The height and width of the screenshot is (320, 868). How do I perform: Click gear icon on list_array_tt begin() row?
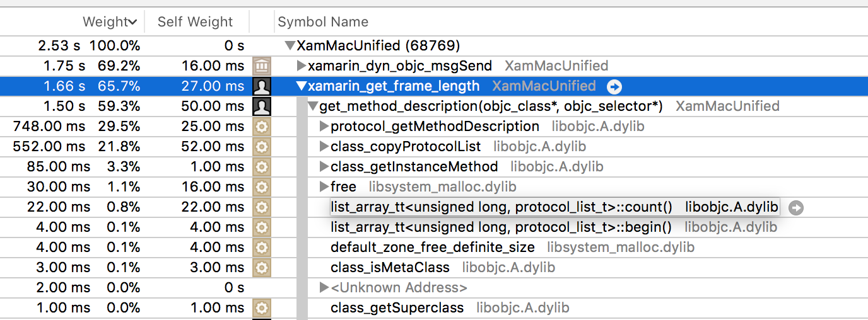tap(261, 227)
